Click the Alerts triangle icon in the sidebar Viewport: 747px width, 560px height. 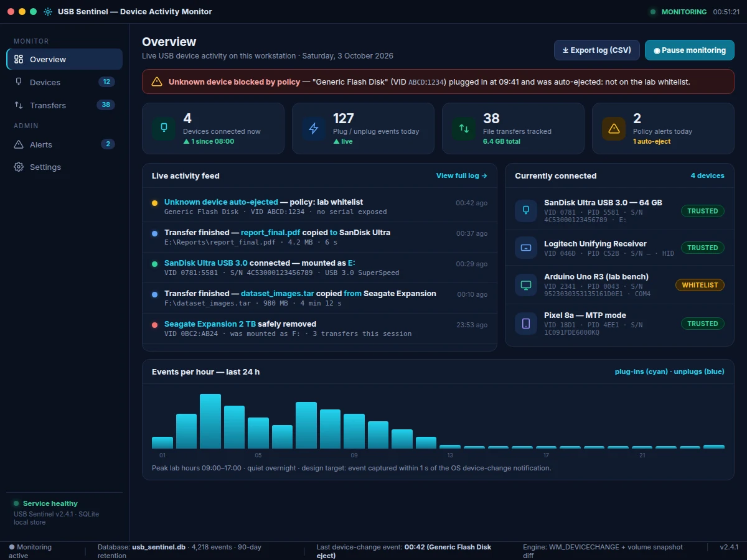pyautogui.click(x=19, y=144)
